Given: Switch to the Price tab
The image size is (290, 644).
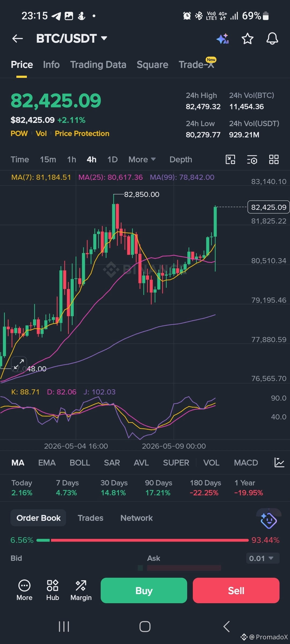Looking at the screenshot, I should point(22,65).
